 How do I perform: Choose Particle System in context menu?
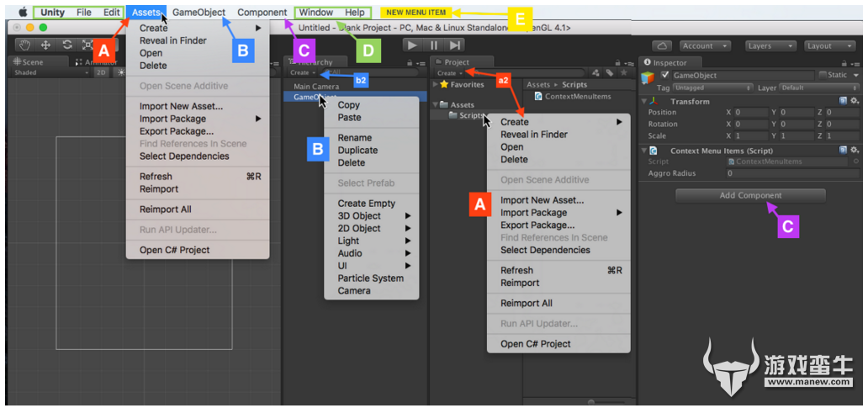tap(371, 278)
